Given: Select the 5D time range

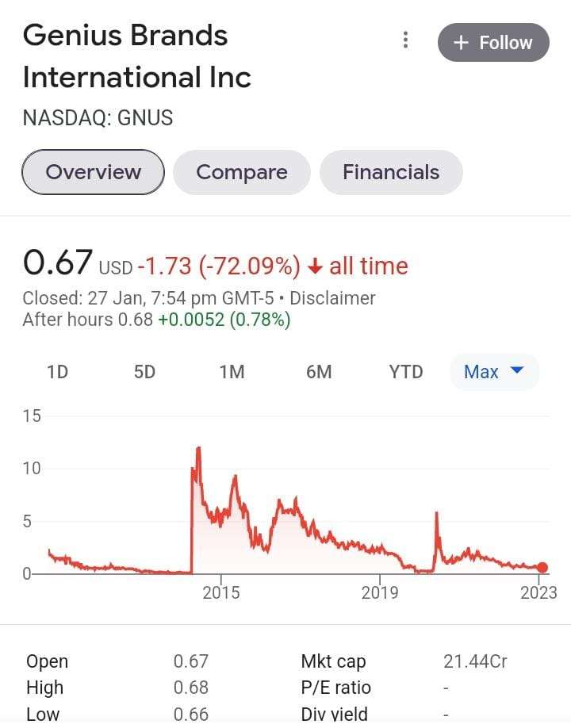Looking at the screenshot, I should [144, 372].
